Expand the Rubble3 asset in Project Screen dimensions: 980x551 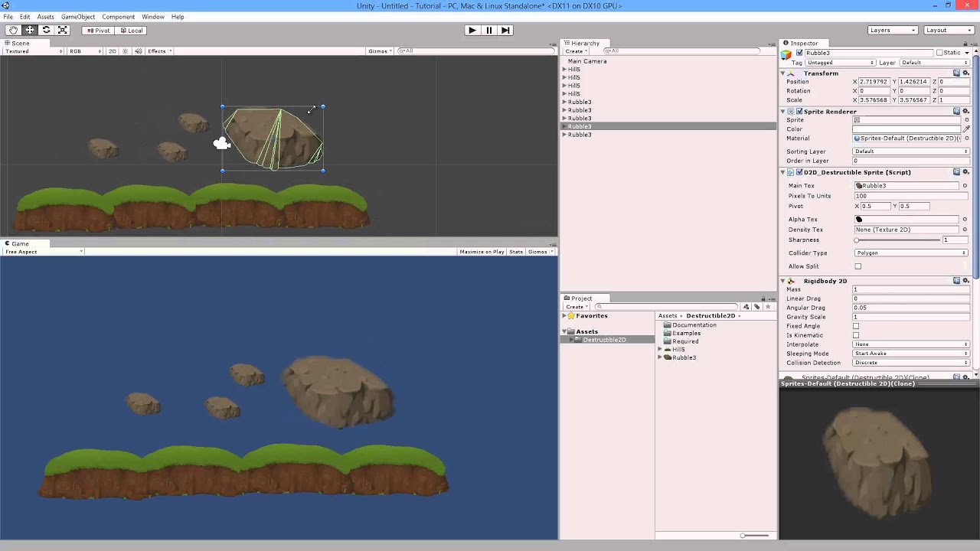point(660,357)
